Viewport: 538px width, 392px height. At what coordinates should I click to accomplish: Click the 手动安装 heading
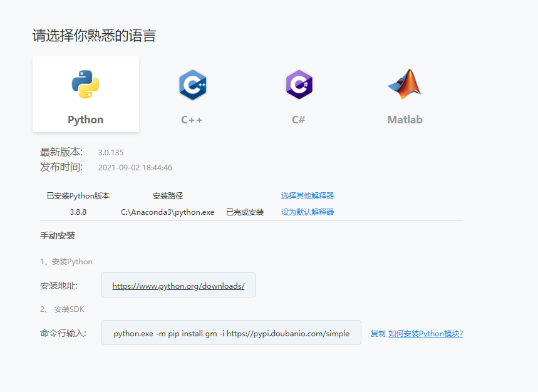[x=58, y=235]
